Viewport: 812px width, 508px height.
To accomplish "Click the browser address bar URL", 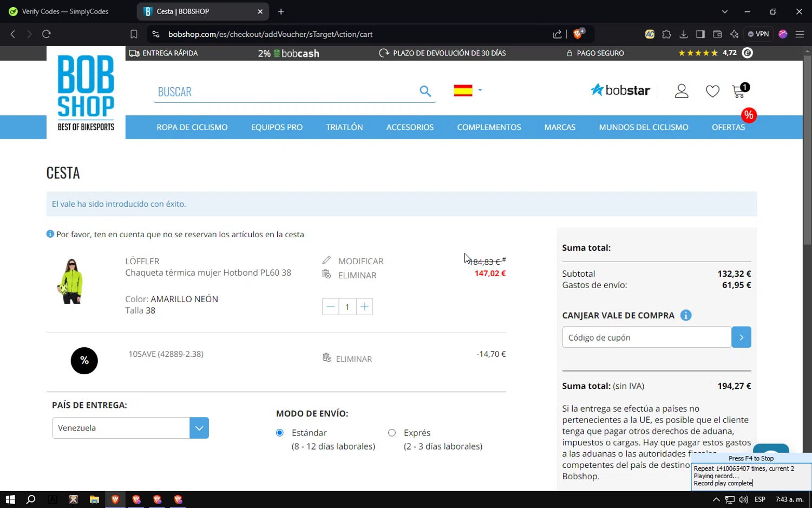I will [x=270, y=34].
